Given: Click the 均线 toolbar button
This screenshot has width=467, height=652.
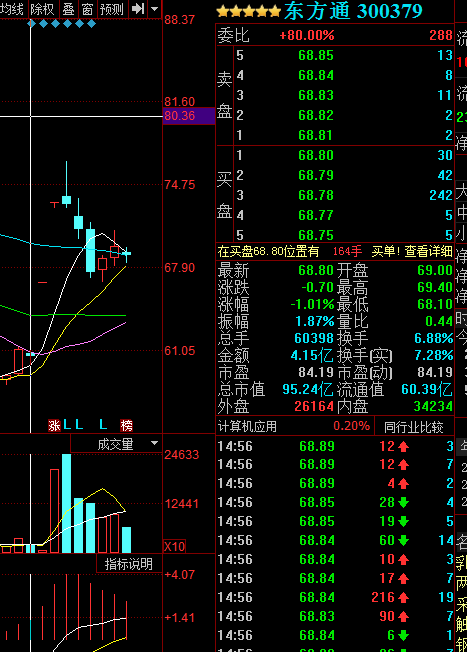Looking at the screenshot, I should pos(12,8).
